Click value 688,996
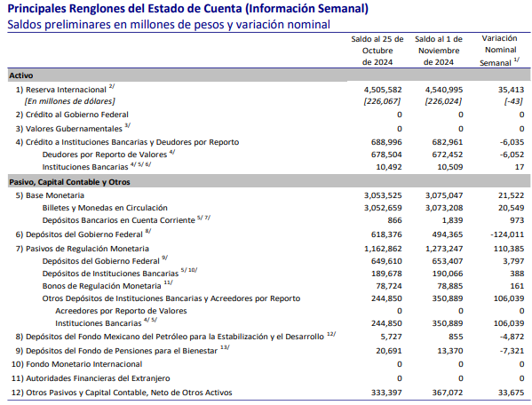The height and width of the screenshot is (405, 532). [386, 142]
